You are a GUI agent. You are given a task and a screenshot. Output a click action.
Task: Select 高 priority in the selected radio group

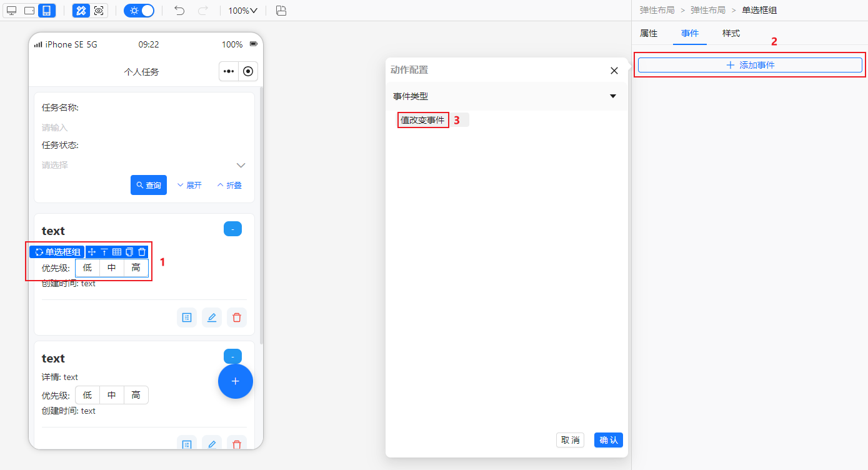click(x=136, y=268)
